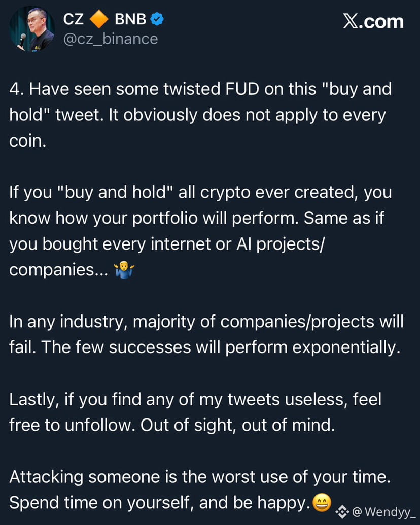
Task: Click the blue verified checkmark badge
Action: 157,20
